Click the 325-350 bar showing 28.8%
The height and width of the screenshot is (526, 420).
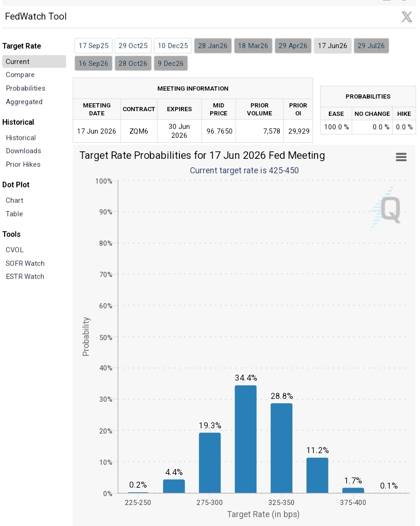coord(281,448)
